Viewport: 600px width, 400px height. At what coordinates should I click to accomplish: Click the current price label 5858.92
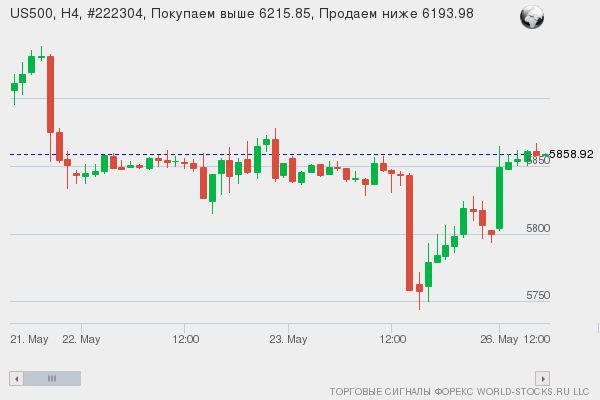click(x=571, y=154)
